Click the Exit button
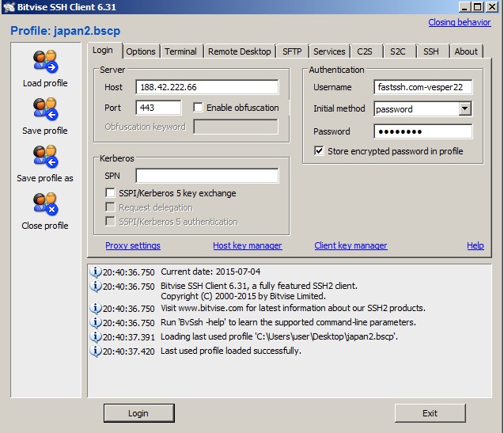This screenshot has width=504, height=433. pyautogui.click(x=430, y=413)
